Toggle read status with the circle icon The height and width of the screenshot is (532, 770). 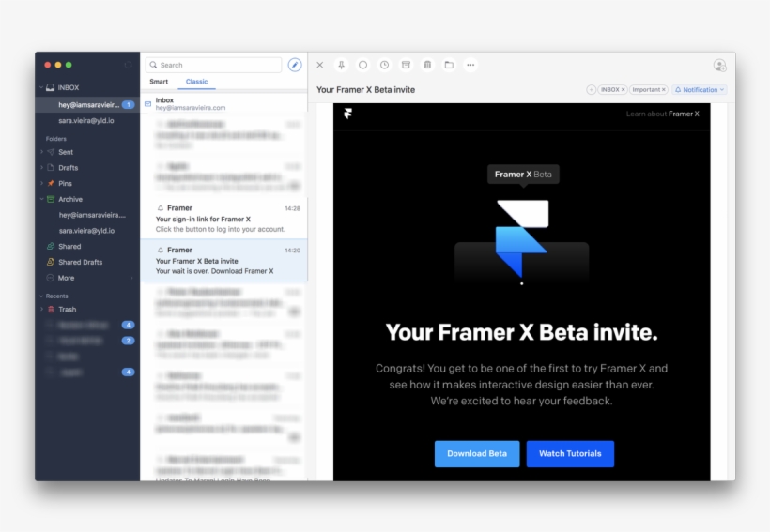pos(362,65)
